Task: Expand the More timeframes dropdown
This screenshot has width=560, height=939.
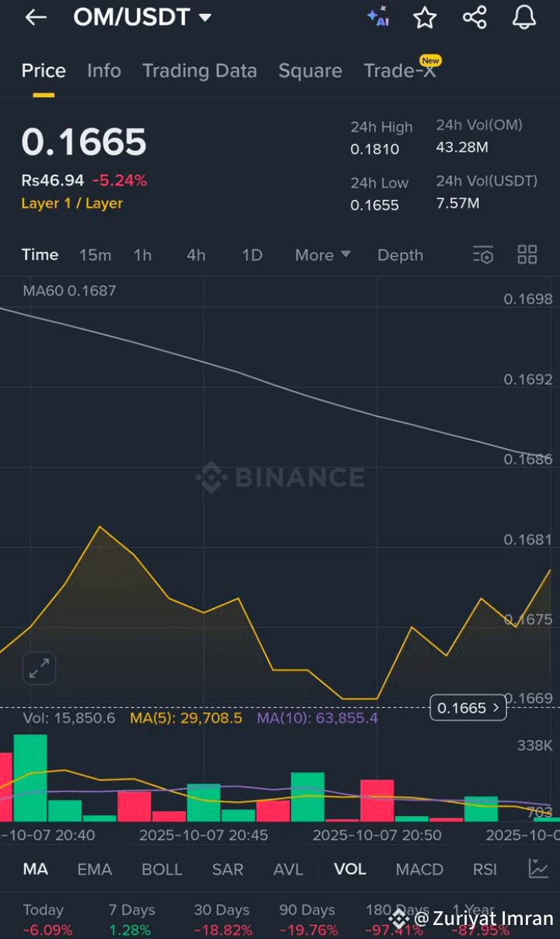Action: (323, 255)
